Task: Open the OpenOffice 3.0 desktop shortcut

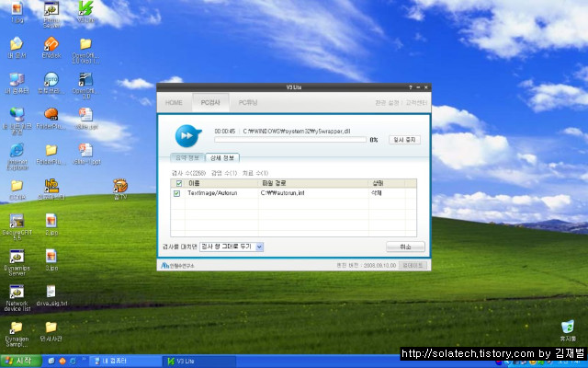Action: 85,86
